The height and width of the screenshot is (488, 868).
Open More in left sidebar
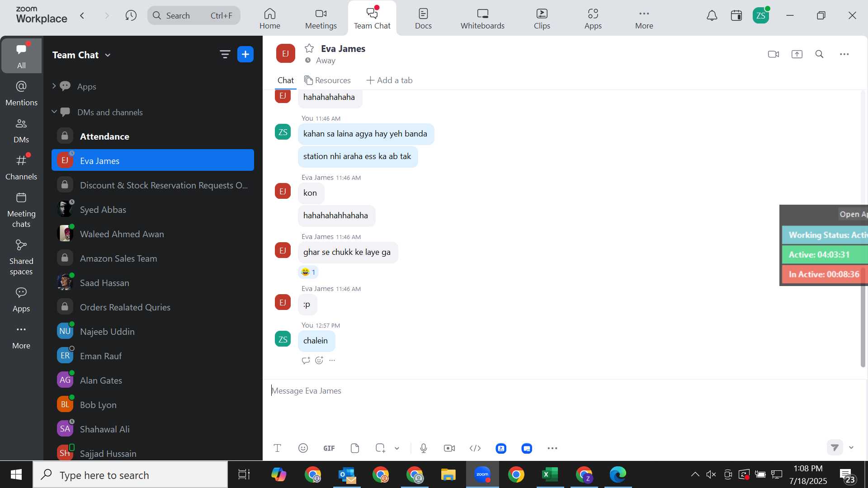coord(21,338)
